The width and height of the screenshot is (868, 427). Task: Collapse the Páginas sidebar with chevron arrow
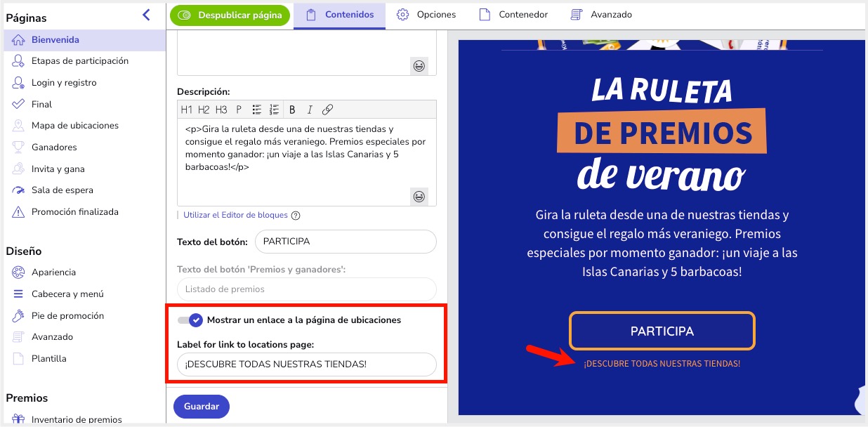point(146,15)
